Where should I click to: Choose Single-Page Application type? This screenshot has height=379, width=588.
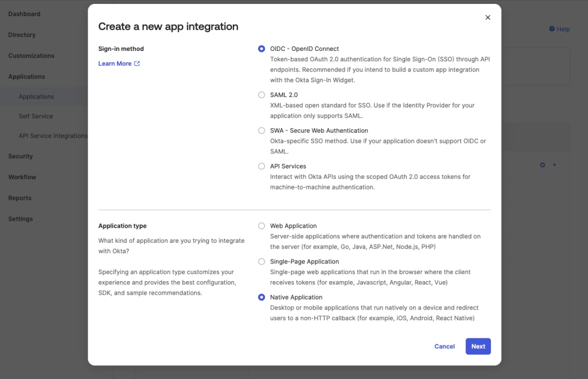[x=262, y=262]
